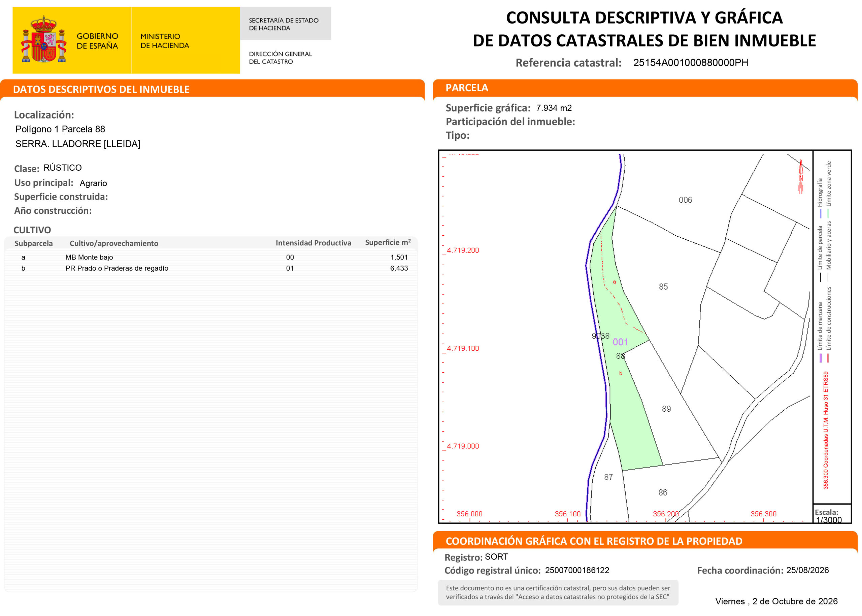The image size is (862, 616).
Task: Click the Superficie m² column header
Action: click(388, 242)
